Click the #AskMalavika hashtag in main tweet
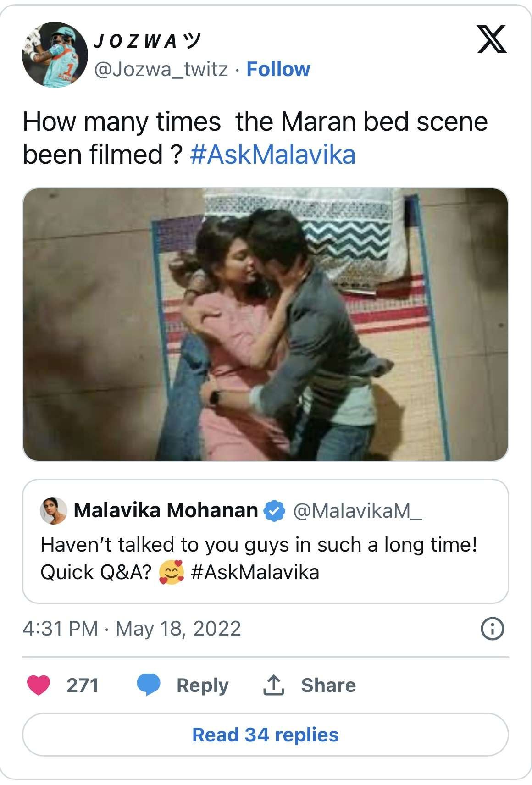The height and width of the screenshot is (785, 532). [272, 155]
